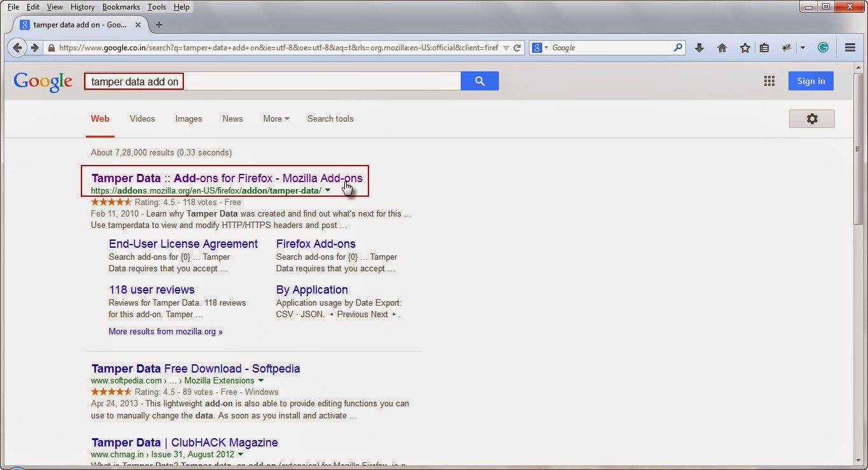
Task: Show bookmarks list icon
Action: click(x=764, y=48)
